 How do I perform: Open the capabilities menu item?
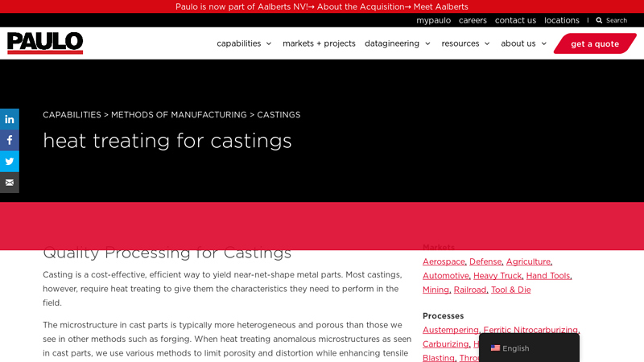(x=238, y=43)
